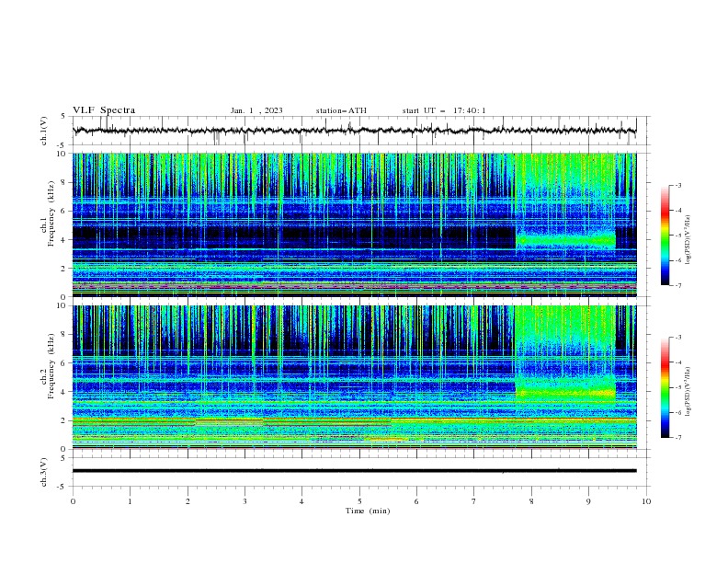Click the 'VLF Spectra' title text
Viewport: 728px width, 563px height.
click(104, 110)
